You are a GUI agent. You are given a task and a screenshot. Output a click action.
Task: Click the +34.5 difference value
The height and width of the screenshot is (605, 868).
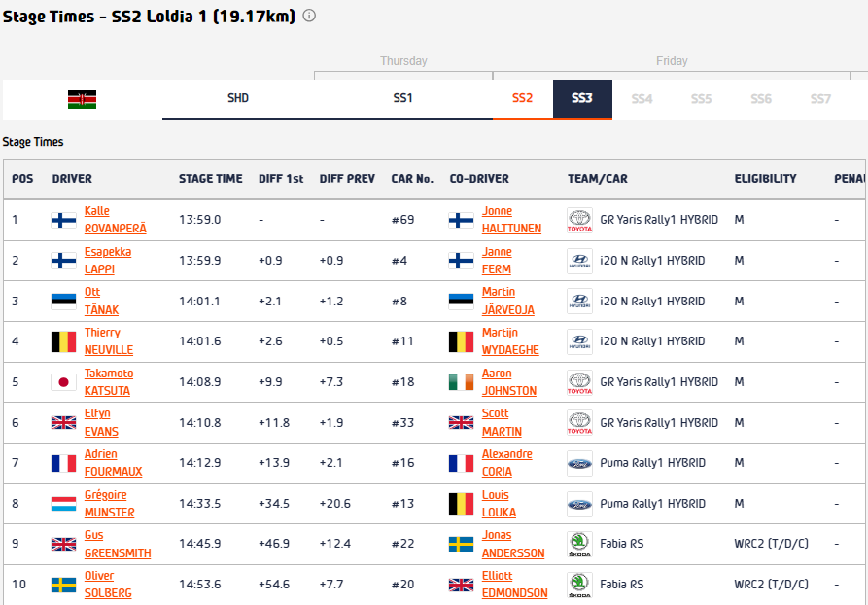tap(274, 504)
